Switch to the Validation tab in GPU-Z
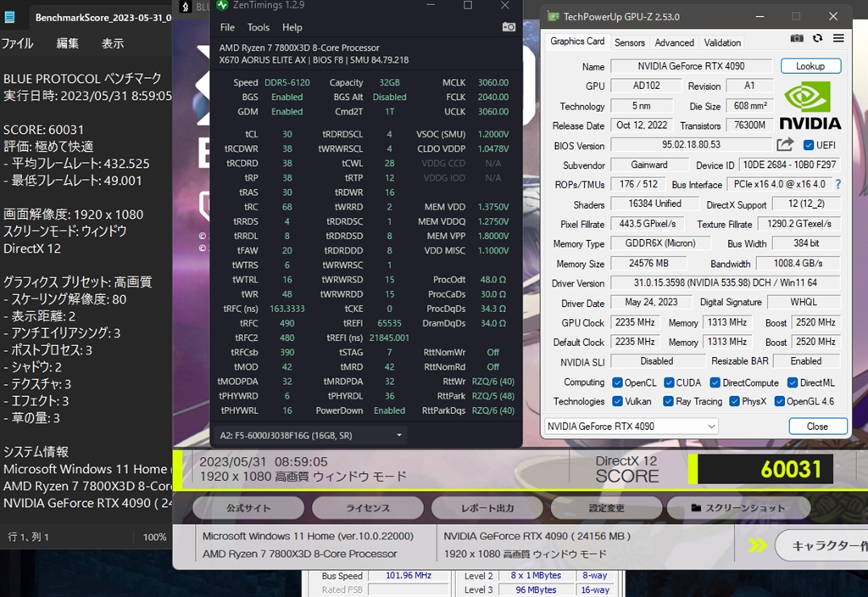868x597 pixels. pos(722,42)
